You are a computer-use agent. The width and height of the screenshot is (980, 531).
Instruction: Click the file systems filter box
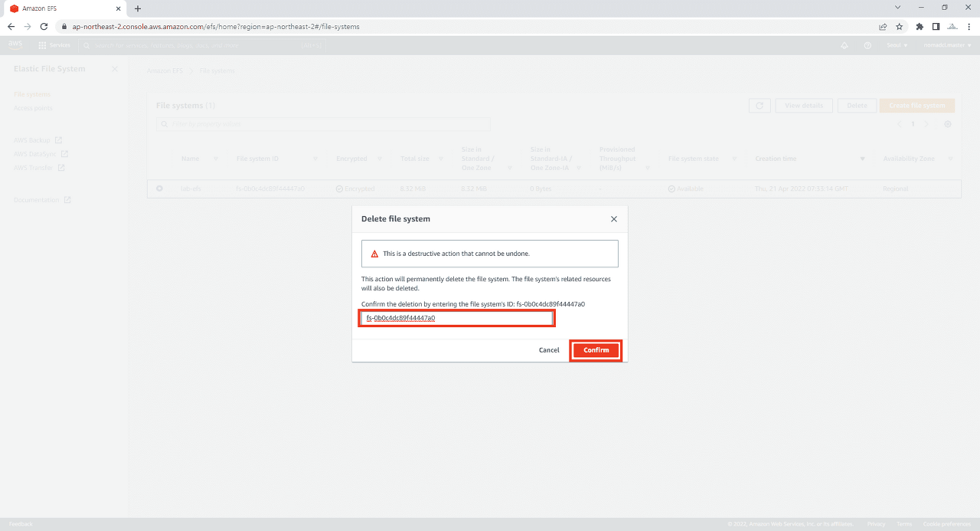click(x=323, y=124)
